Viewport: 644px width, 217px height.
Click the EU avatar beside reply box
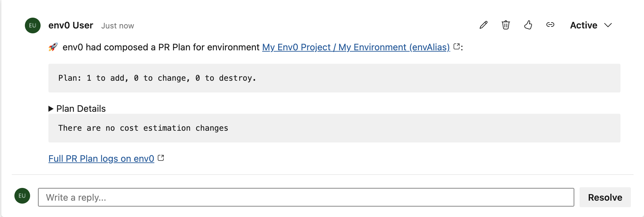tap(22, 196)
